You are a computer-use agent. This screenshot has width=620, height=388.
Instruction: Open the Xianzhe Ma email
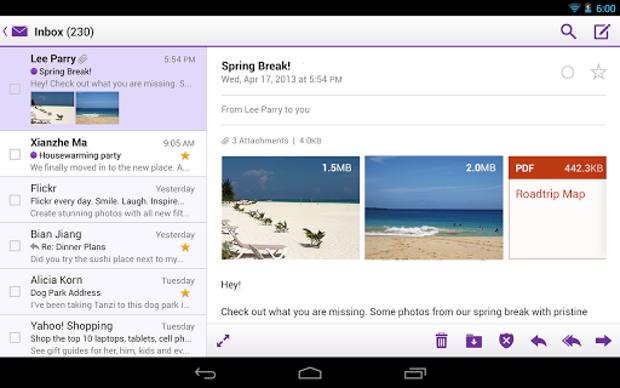103,154
